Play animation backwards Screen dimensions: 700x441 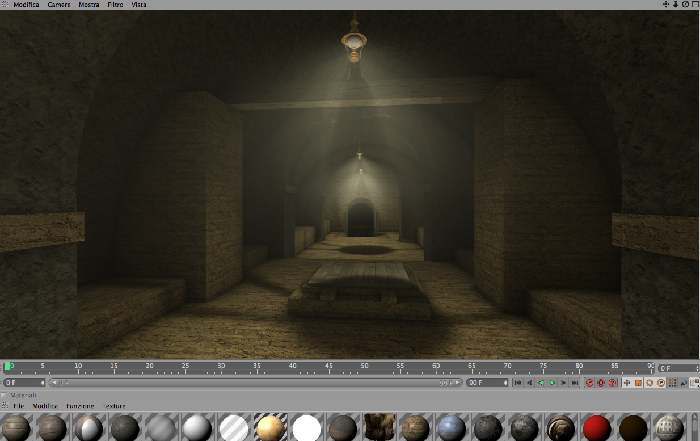[x=541, y=383]
